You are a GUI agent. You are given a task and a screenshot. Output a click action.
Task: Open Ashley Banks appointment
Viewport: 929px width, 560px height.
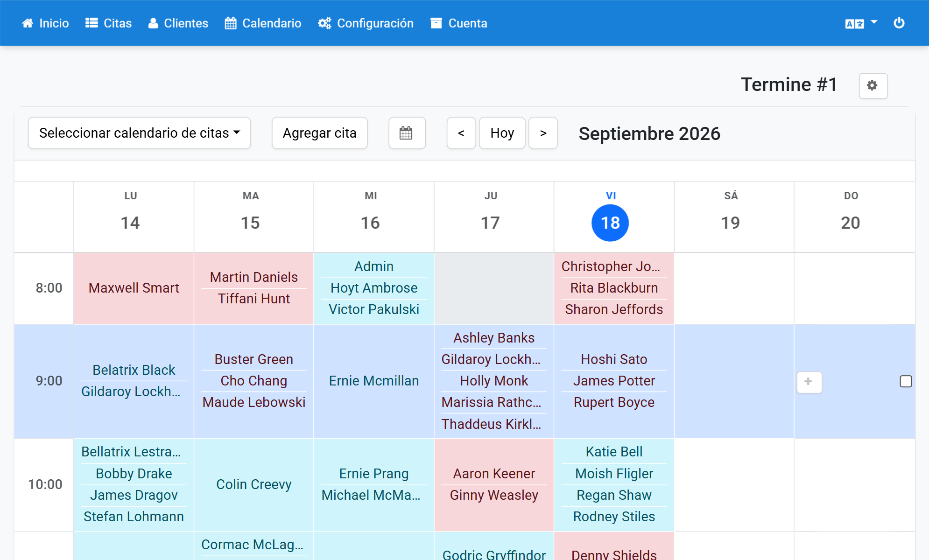494,338
